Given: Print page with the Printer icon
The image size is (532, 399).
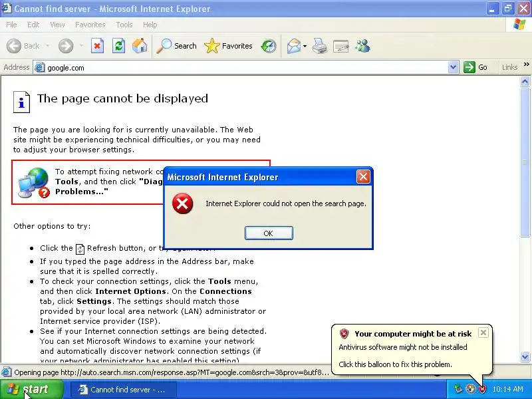Looking at the screenshot, I should click(320, 46).
